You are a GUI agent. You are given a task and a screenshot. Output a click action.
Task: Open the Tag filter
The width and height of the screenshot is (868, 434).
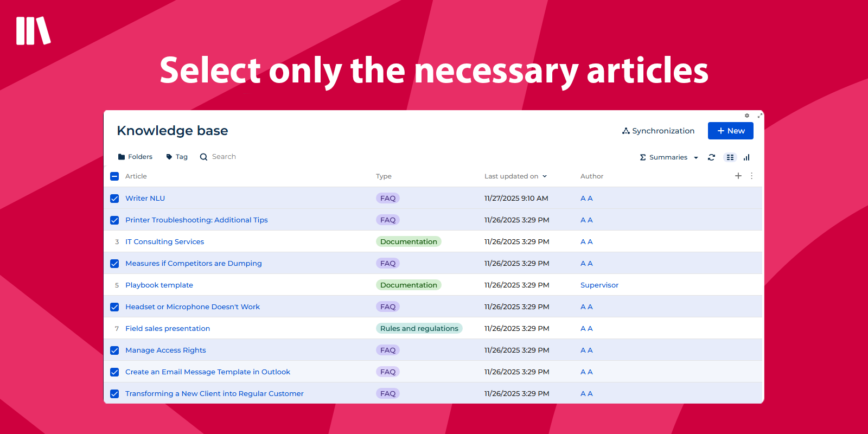[177, 157]
